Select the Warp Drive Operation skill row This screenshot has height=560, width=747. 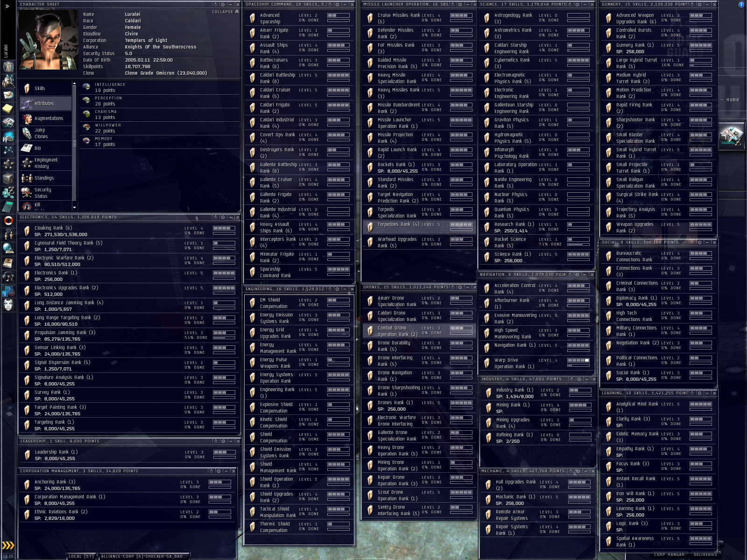(x=536, y=363)
